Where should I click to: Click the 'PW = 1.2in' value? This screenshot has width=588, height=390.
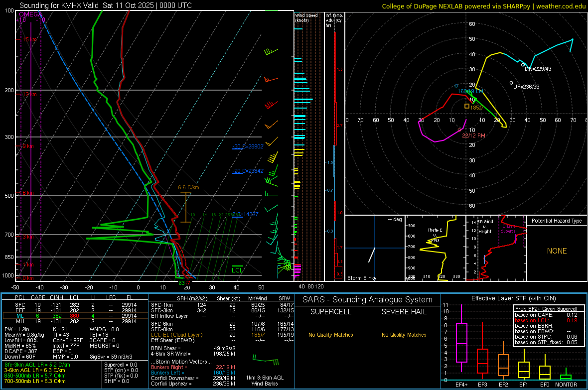16,329
